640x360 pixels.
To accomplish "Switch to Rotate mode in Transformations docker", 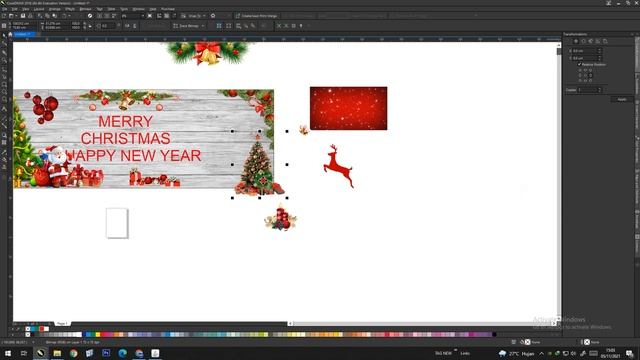I will coord(583,41).
